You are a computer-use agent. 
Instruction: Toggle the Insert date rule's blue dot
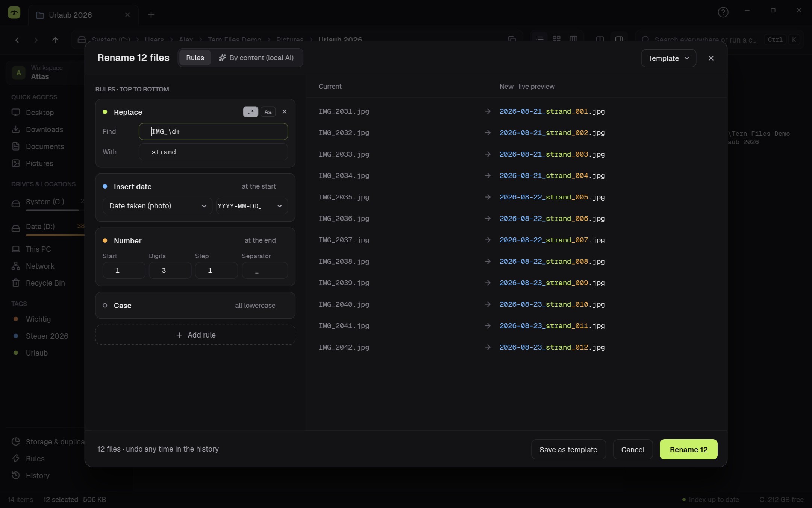click(x=105, y=186)
